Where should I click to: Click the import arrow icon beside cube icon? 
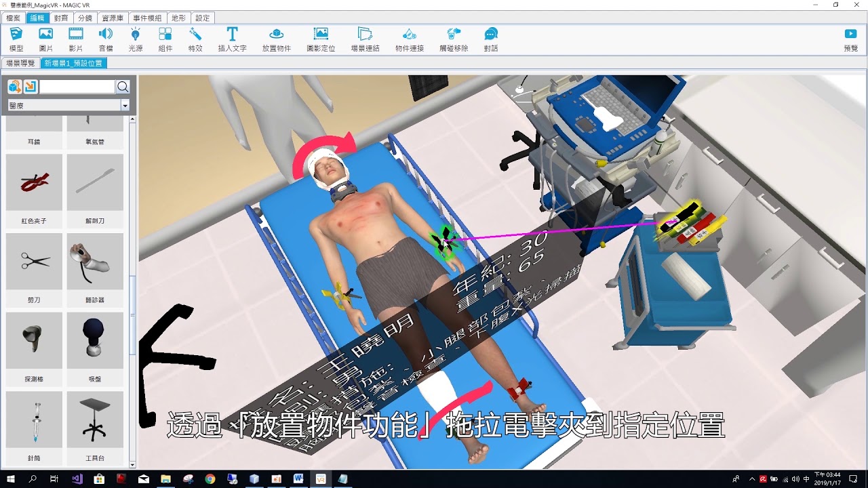pos(31,87)
